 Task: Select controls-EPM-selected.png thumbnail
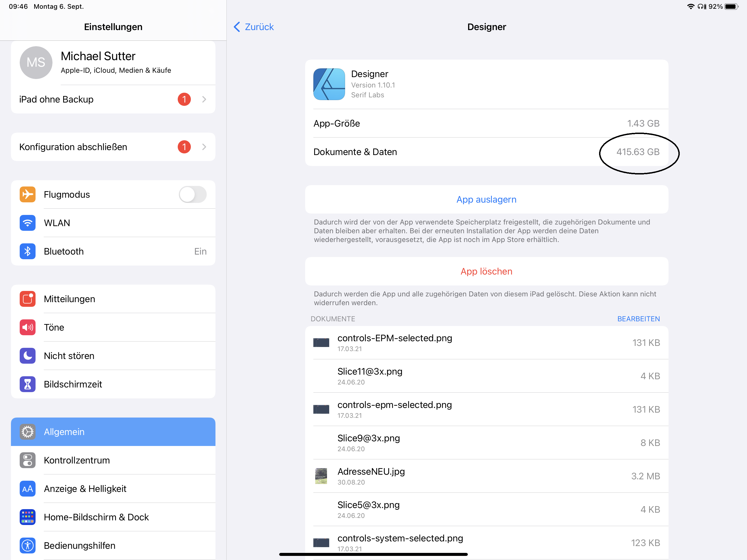click(321, 343)
